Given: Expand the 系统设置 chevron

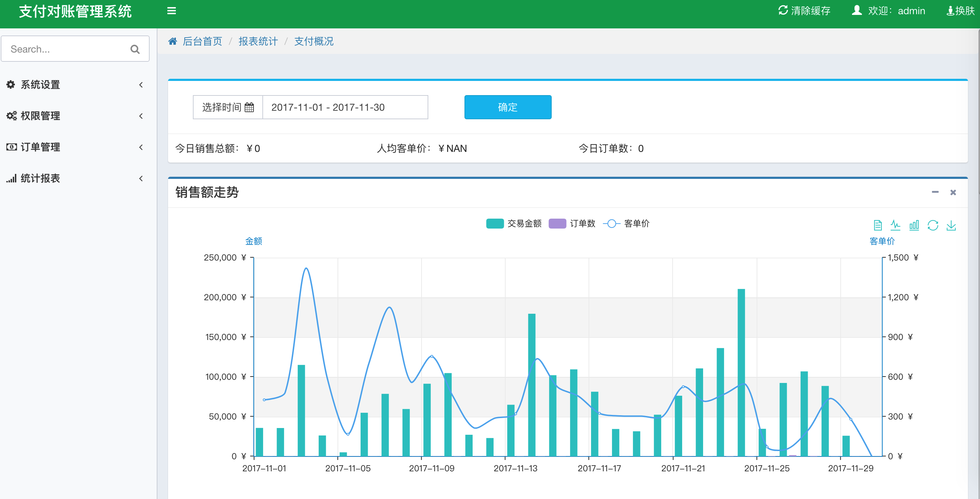Looking at the screenshot, I should click(141, 84).
